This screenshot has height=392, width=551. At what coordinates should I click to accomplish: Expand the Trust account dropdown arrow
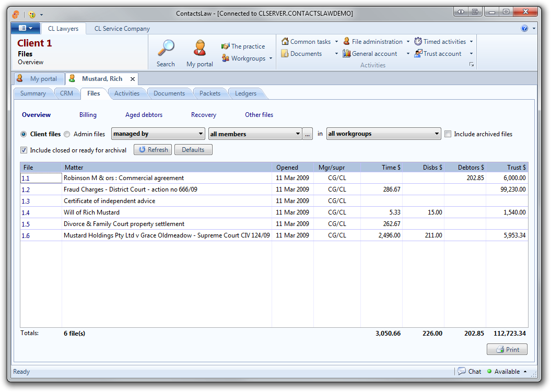coord(471,53)
